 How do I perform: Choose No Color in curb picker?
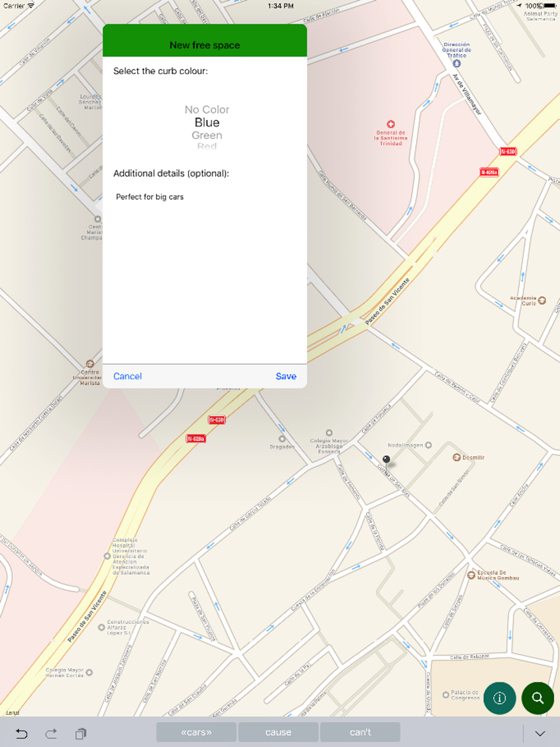coord(207,110)
